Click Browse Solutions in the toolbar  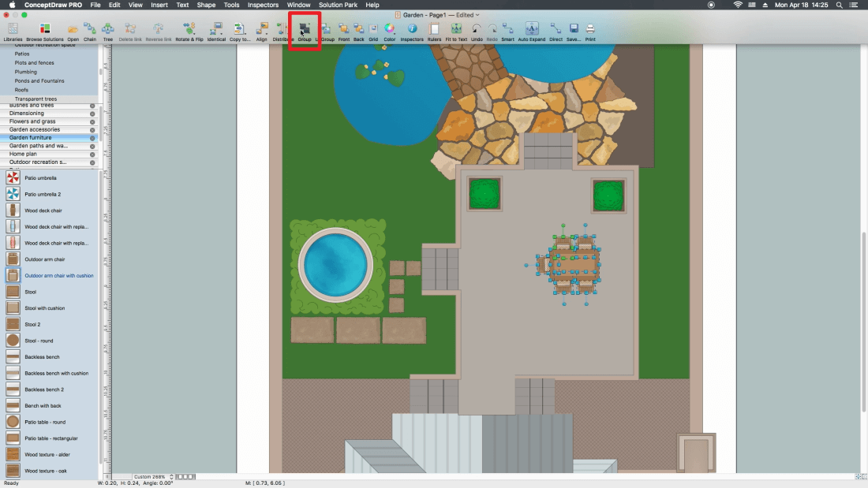pyautogui.click(x=45, y=32)
